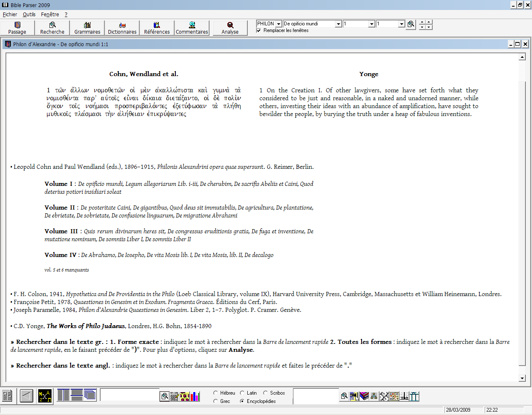The image size is (532, 415).
Task: Launch the Analyse tool
Action: pos(230,28)
